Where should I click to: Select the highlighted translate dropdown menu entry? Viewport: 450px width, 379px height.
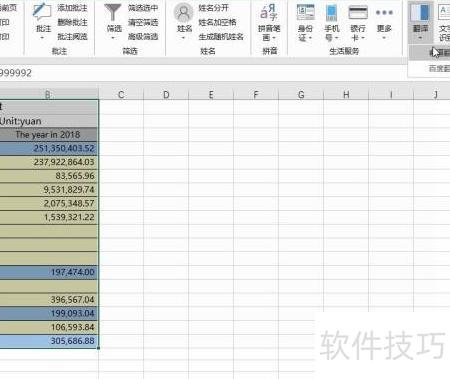point(429,53)
